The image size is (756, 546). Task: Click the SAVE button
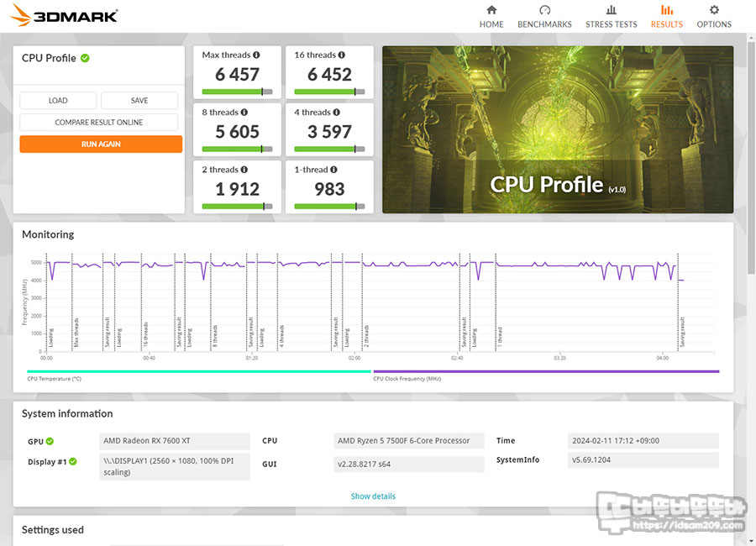139,100
